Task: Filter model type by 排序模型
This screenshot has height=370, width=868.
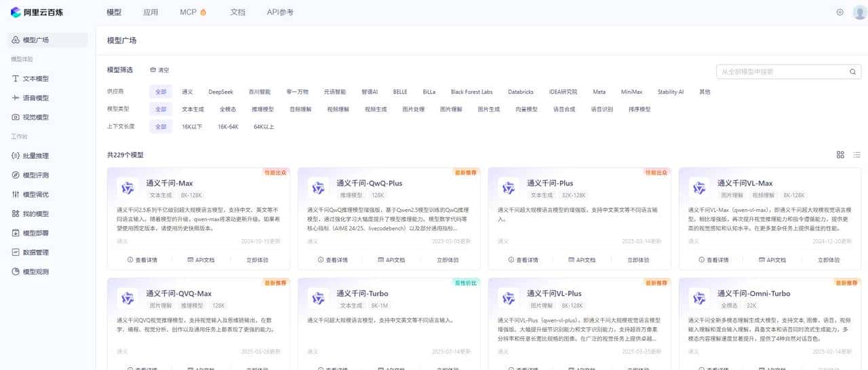Action: [639, 109]
